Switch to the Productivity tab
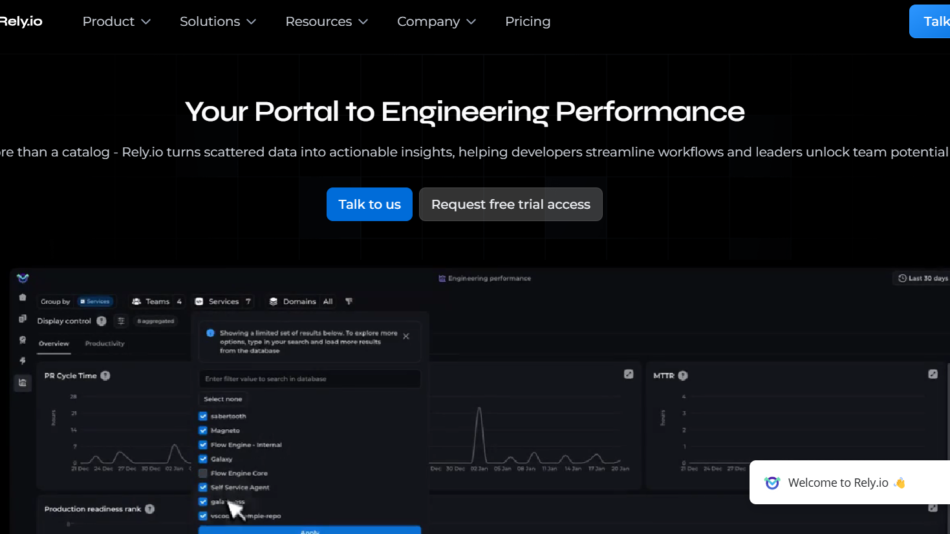Screen dimensions: 950x534 105,344
